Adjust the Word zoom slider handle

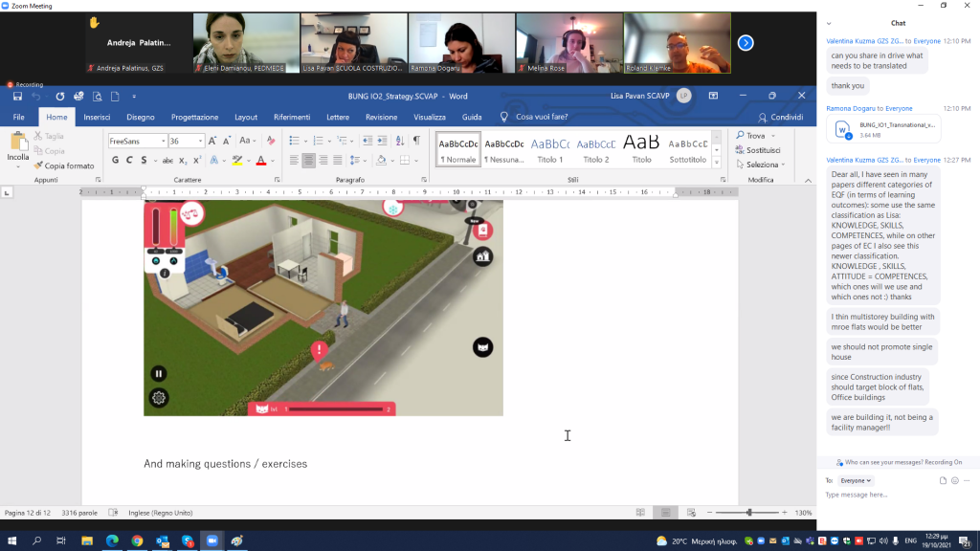click(x=749, y=513)
